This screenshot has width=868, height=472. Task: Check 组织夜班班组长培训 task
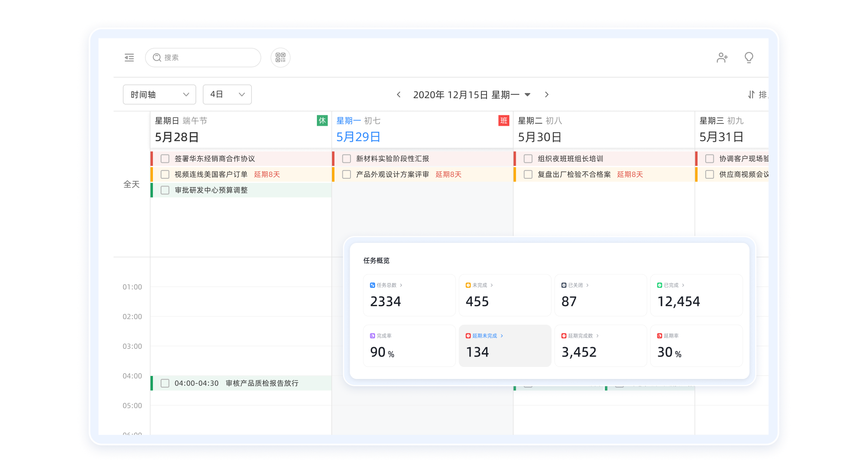(x=528, y=159)
